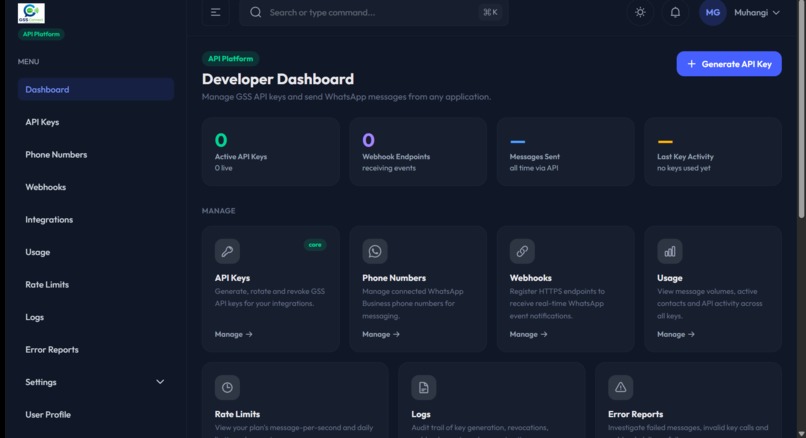Click the vertical page scrollbar
The image size is (806, 438).
(801, 108)
